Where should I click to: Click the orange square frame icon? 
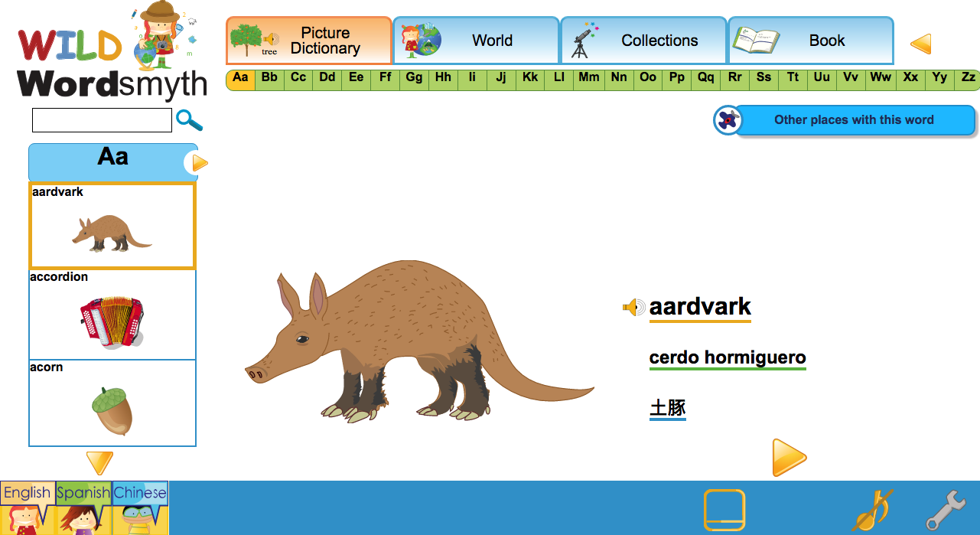pyautogui.click(x=724, y=510)
